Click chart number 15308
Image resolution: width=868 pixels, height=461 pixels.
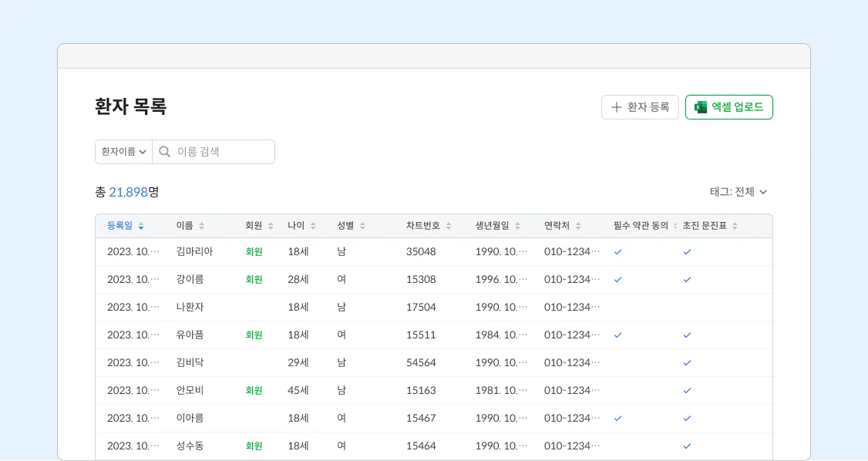point(421,280)
